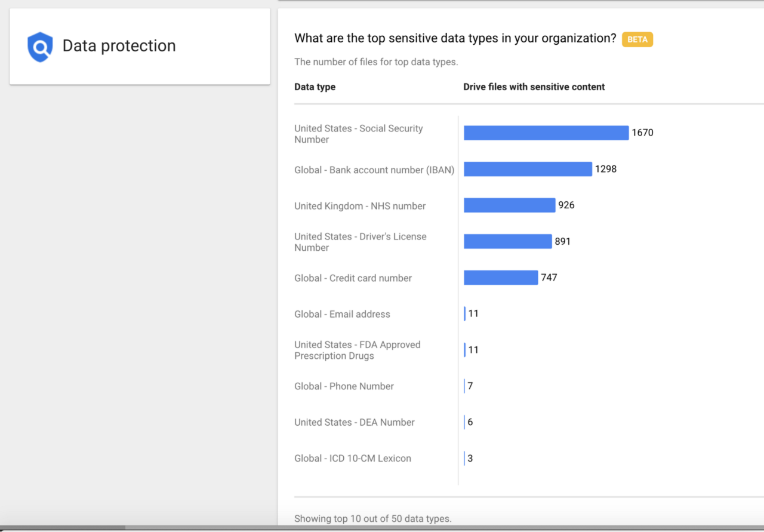764x532 pixels.
Task: Select the Social Security Number bar
Action: (x=546, y=133)
